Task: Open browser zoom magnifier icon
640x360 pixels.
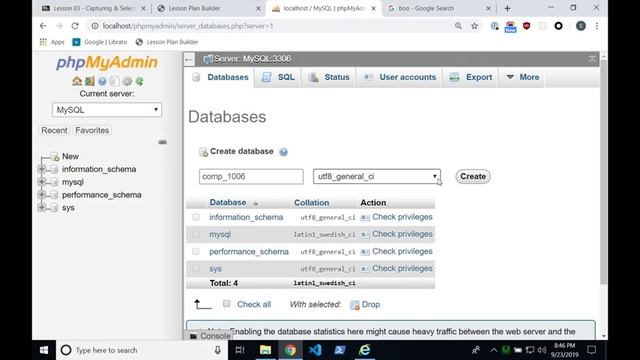Action: pos(458,26)
